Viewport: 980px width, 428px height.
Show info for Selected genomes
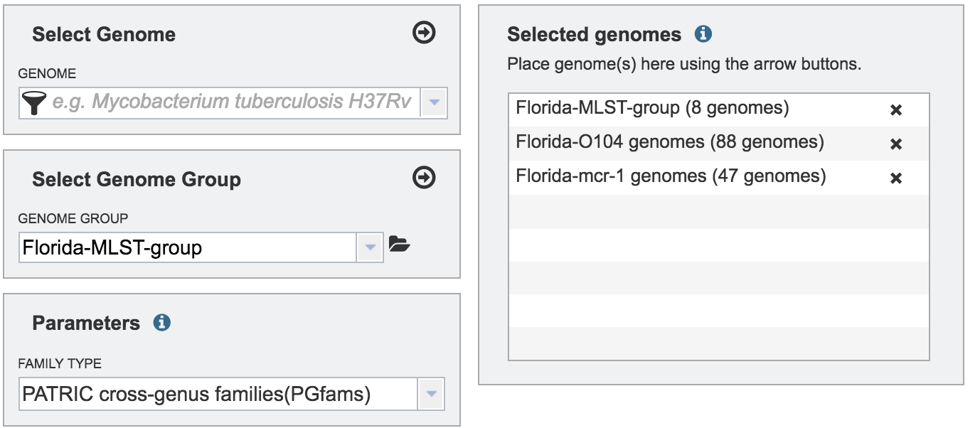[703, 33]
